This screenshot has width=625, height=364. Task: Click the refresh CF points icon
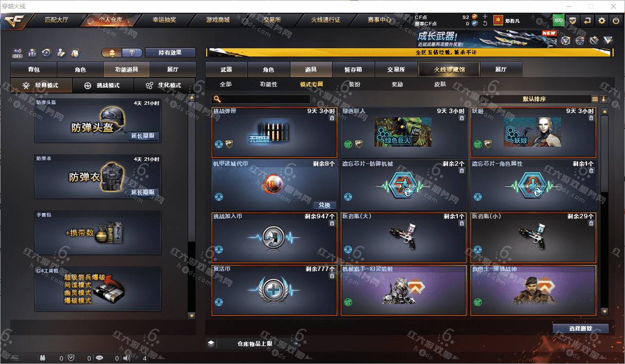[485, 23]
